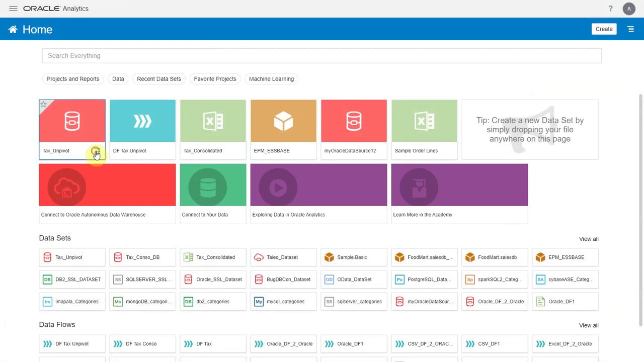
Task: Open the CSV_DF_2_ORAC data flow
Action: click(x=424, y=344)
